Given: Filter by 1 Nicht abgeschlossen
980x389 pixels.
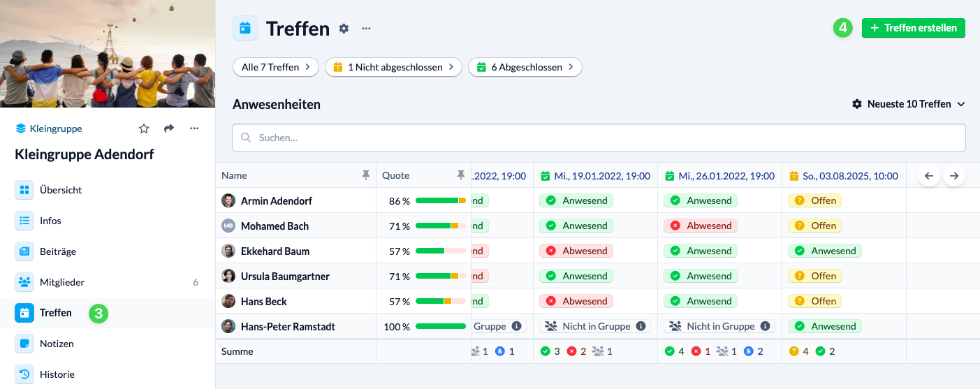Looking at the screenshot, I should click(x=393, y=67).
